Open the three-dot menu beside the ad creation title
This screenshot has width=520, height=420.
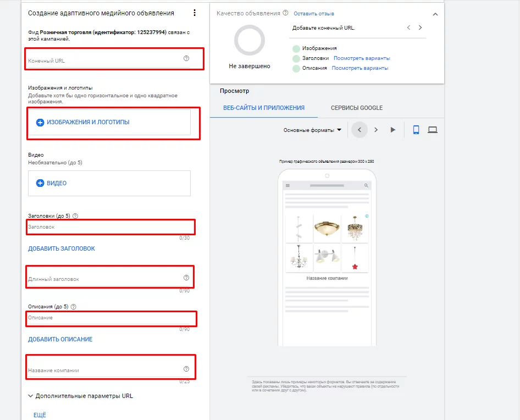point(195,13)
